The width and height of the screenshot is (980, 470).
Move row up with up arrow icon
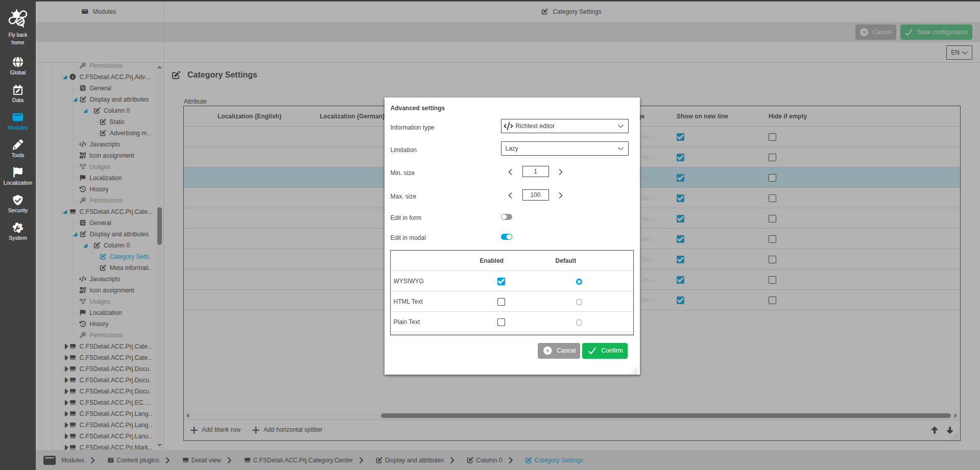click(x=935, y=430)
